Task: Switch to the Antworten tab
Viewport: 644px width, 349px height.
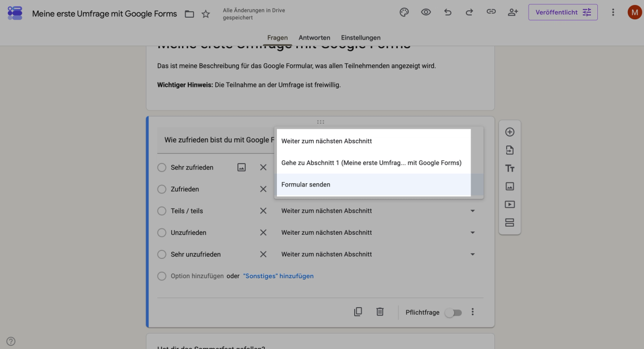Action: click(x=314, y=38)
